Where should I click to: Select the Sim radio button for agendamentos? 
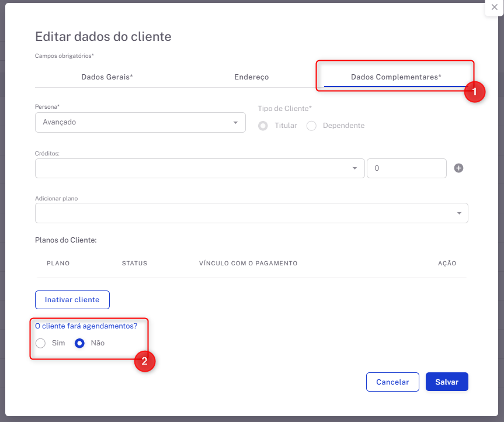click(41, 343)
